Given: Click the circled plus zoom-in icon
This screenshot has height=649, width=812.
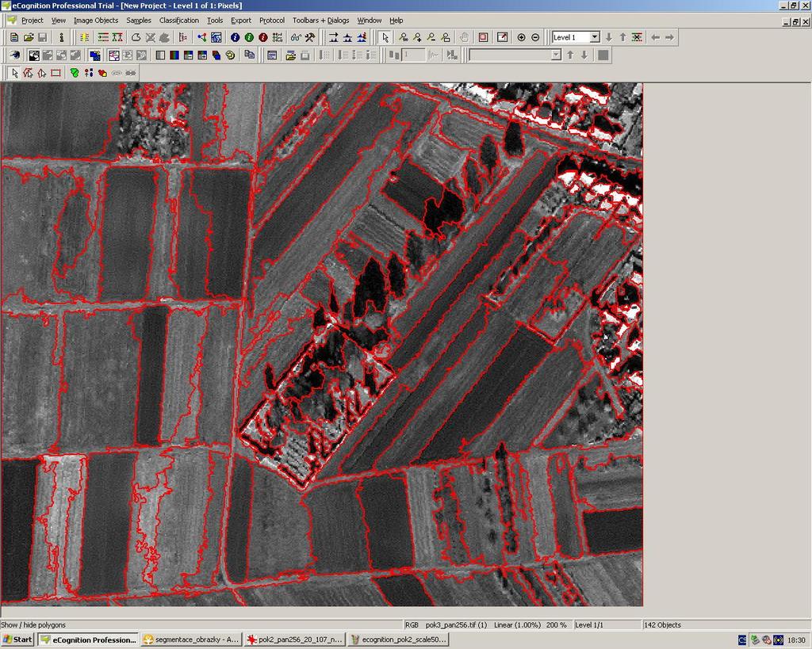Looking at the screenshot, I should (x=522, y=37).
